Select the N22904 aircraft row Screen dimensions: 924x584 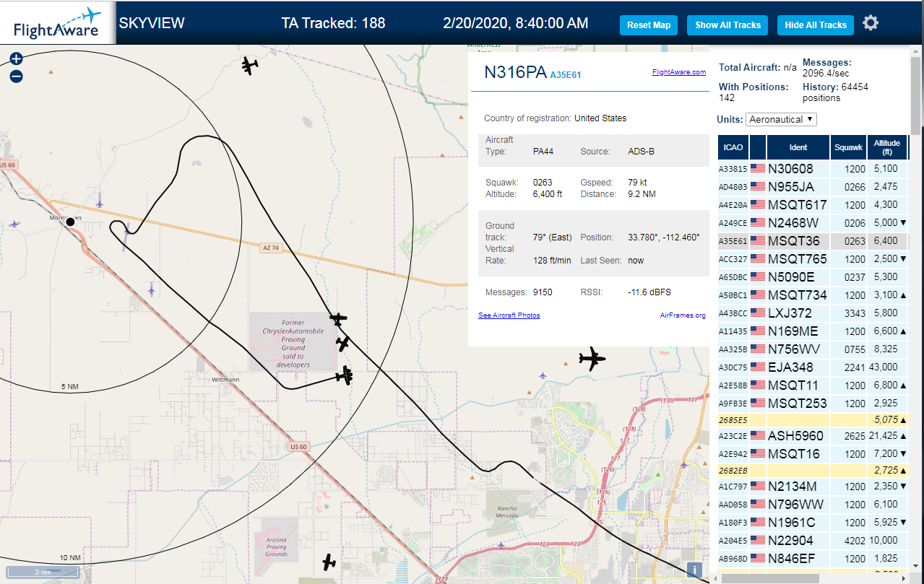click(x=813, y=541)
